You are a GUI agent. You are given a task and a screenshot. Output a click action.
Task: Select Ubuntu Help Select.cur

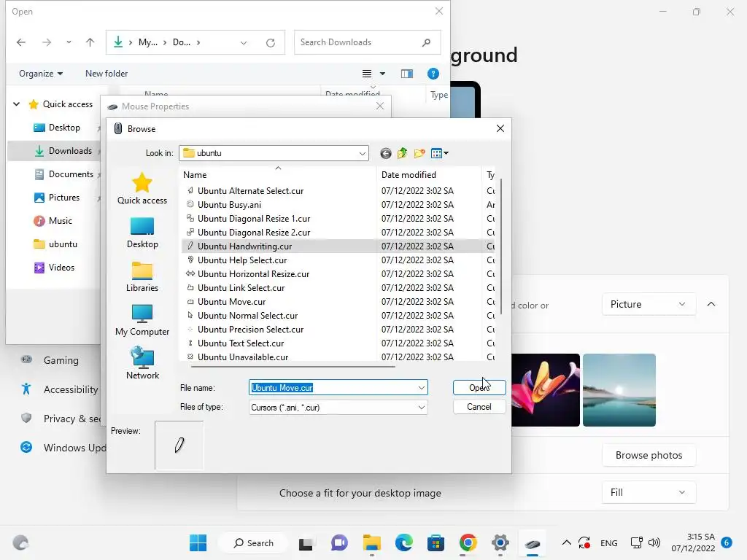(x=242, y=260)
